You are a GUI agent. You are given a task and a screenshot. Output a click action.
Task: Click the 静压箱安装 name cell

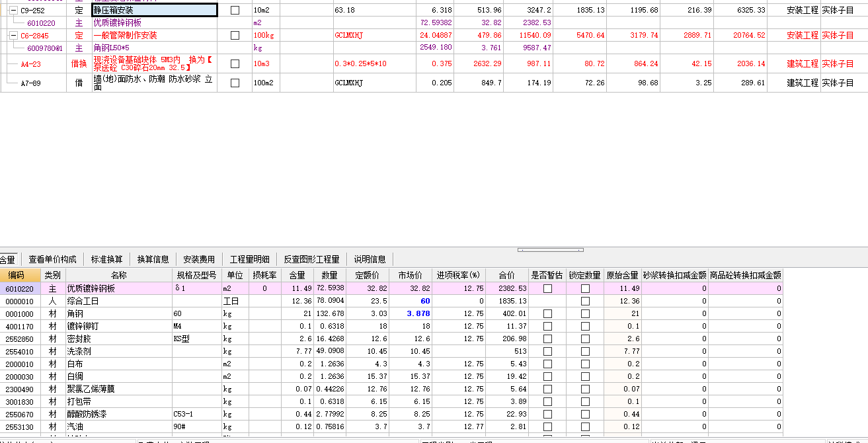pos(155,11)
